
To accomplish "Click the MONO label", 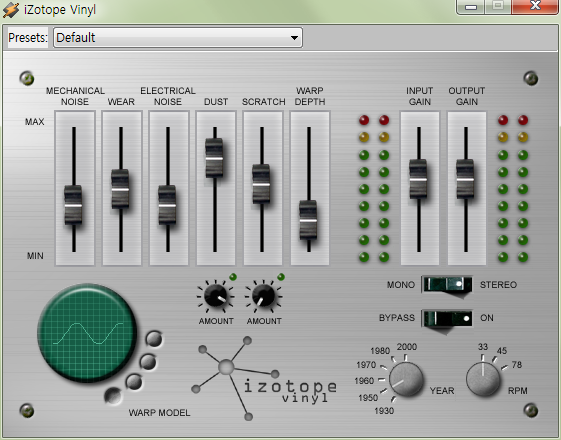I will pyautogui.click(x=401, y=285).
